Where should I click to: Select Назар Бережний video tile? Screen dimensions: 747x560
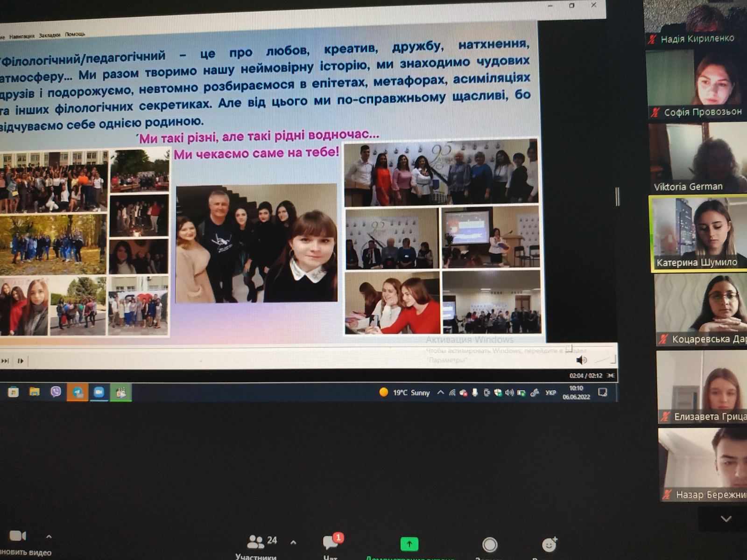(703, 465)
